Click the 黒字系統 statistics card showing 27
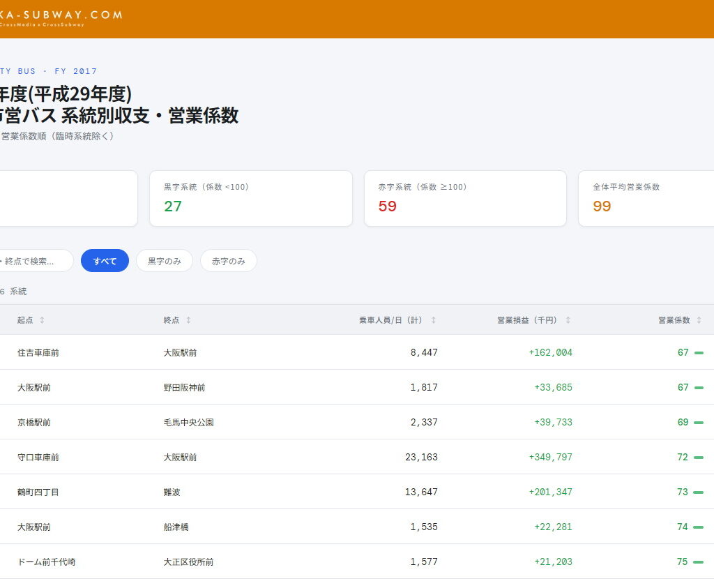714x588 pixels. pyautogui.click(x=251, y=198)
